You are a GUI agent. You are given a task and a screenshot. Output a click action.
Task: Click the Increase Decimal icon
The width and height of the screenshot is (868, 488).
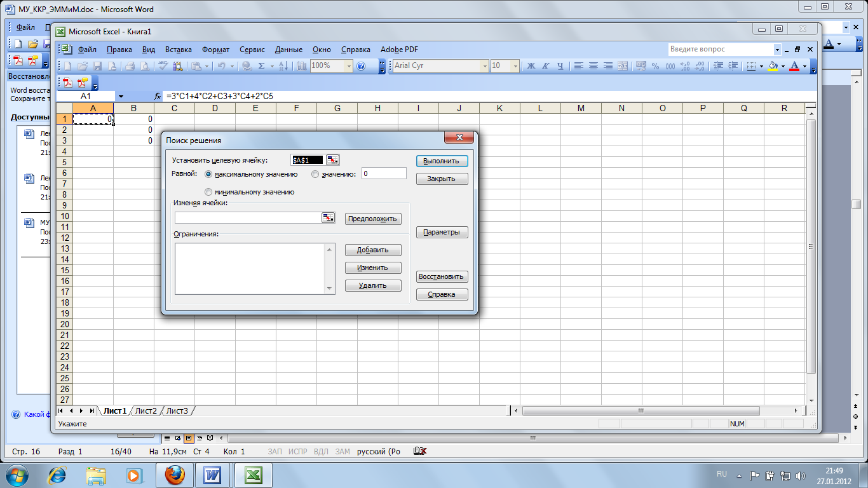point(684,65)
